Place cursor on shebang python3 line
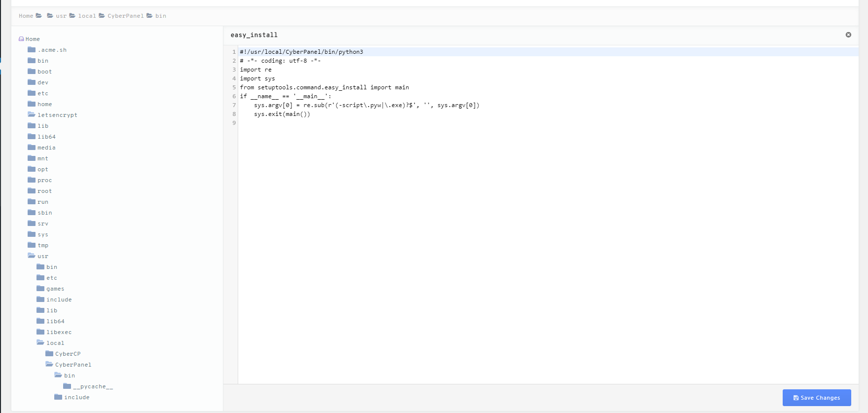This screenshot has height=413, width=868. click(x=301, y=52)
